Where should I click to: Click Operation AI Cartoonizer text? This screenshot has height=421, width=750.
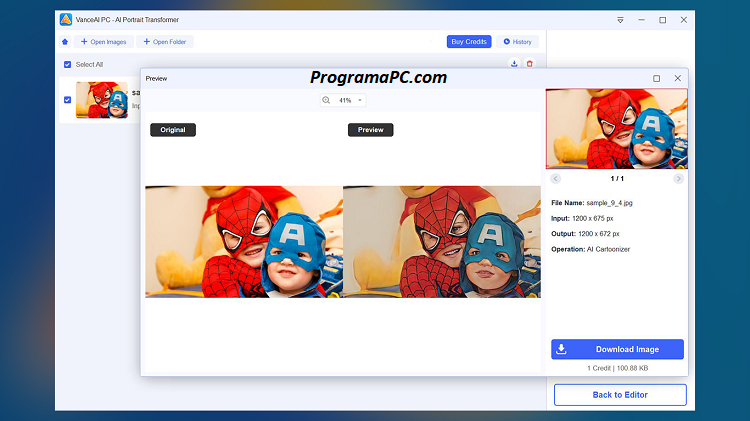click(x=590, y=249)
